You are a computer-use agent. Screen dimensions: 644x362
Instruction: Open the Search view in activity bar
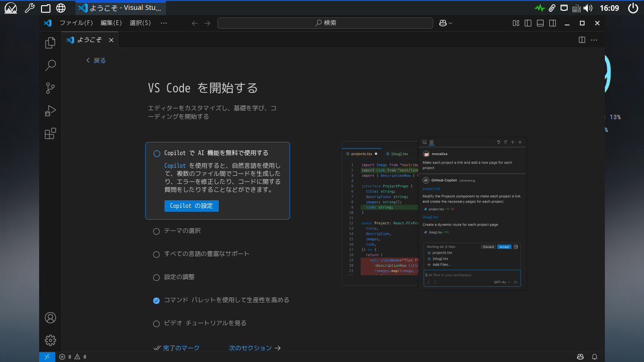tap(50, 66)
